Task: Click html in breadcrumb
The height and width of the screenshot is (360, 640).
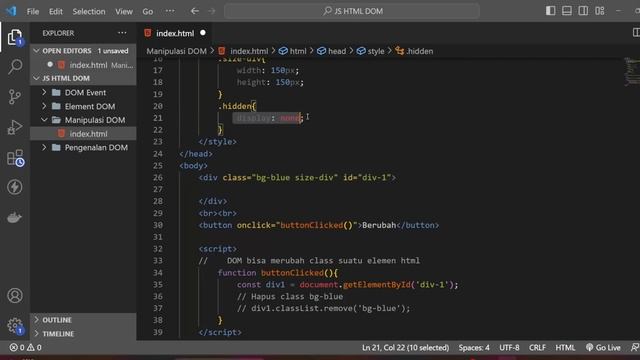Action: 298,51
